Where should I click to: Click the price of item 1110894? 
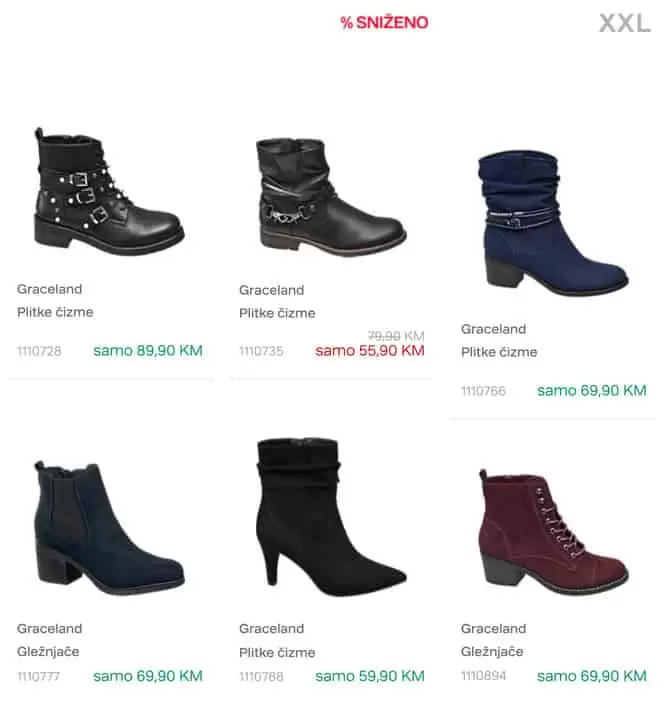pos(592,676)
